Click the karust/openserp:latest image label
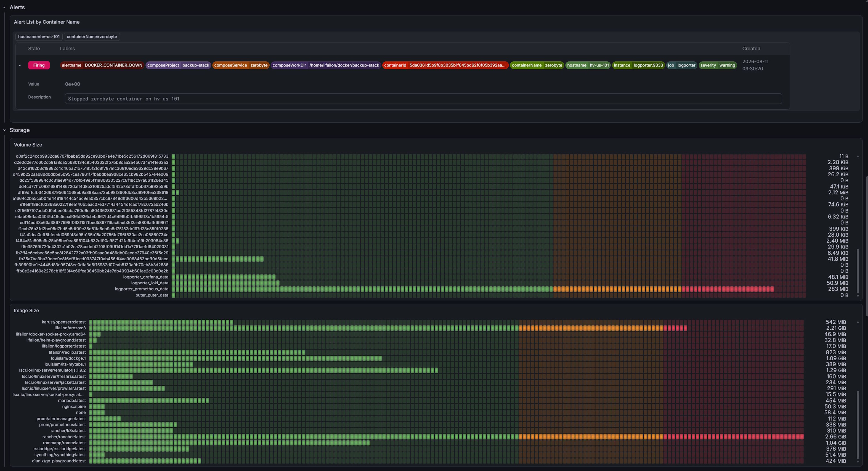868x471 pixels. click(64, 322)
